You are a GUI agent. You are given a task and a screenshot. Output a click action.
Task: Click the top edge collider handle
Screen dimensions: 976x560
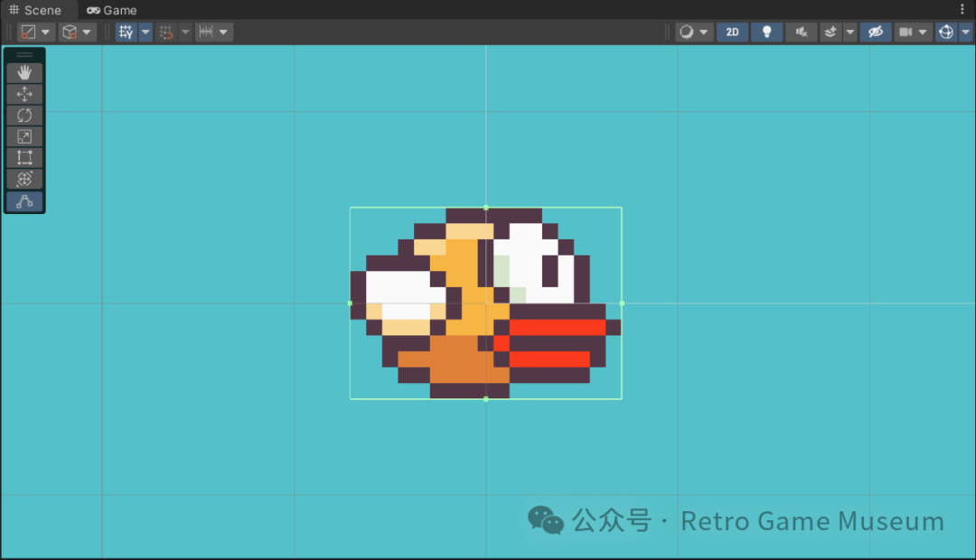(486, 207)
